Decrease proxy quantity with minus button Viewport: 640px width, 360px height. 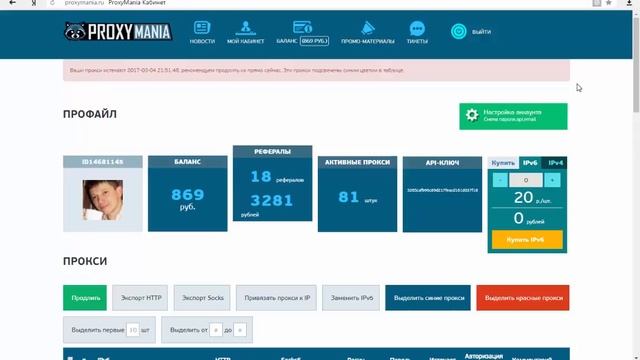[x=500, y=180]
